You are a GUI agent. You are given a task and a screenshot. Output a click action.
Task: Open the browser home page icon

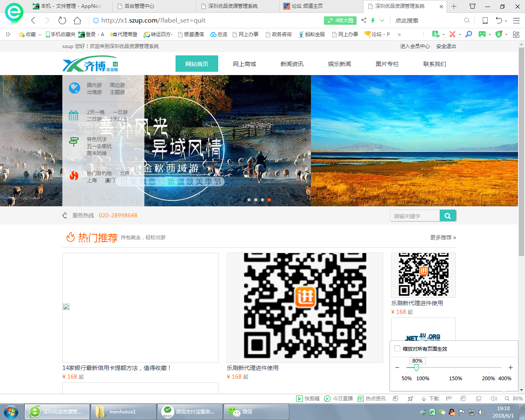pos(78,21)
